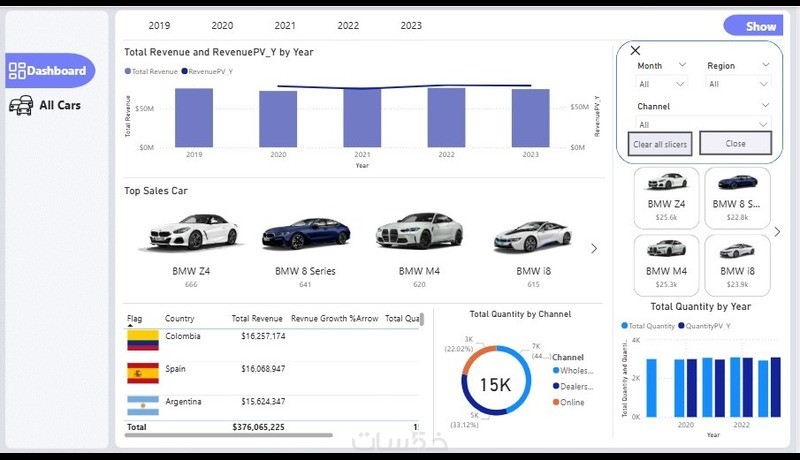800x460 pixels.
Task: Click the Argentina flag icon
Action: [x=143, y=405]
